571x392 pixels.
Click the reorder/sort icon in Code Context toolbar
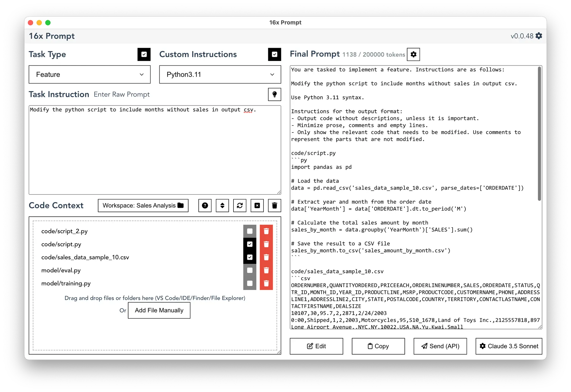(222, 206)
